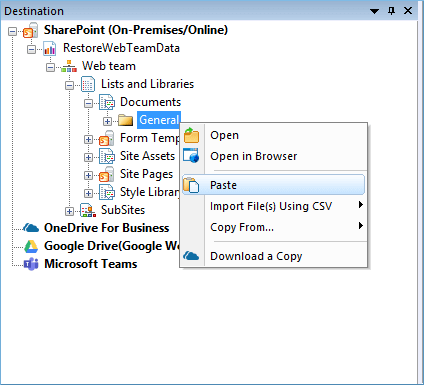Select the Form Templates tree label
The image size is (424, 385).
[x=150, y=138]
